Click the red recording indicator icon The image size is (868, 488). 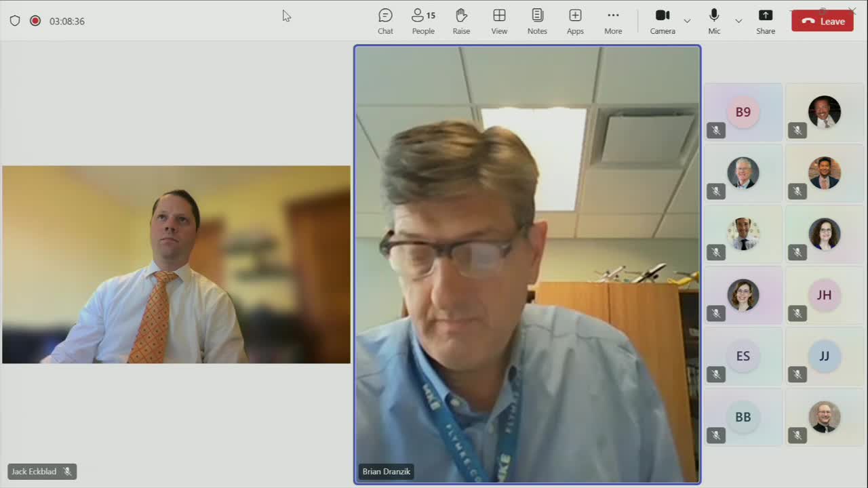35,21
